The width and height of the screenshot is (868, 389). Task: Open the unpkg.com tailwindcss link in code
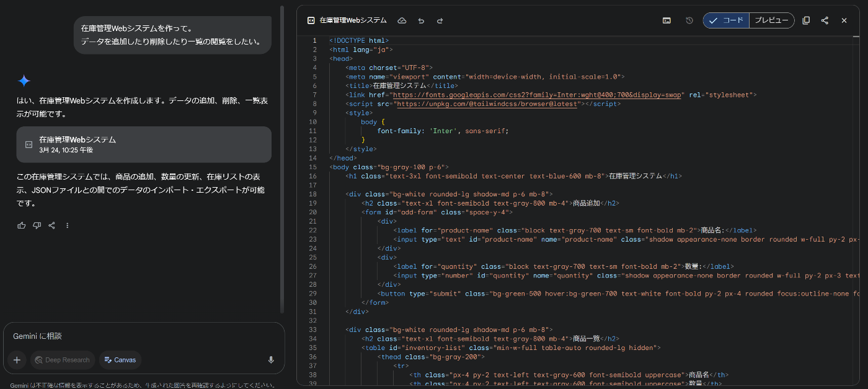[x=487, y=104]
